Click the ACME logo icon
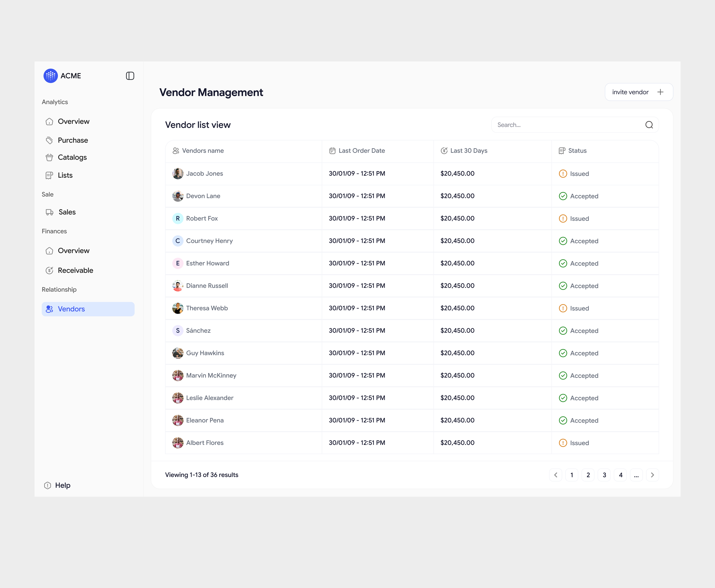This screenshot has width=715, height=588. (51, 76)
